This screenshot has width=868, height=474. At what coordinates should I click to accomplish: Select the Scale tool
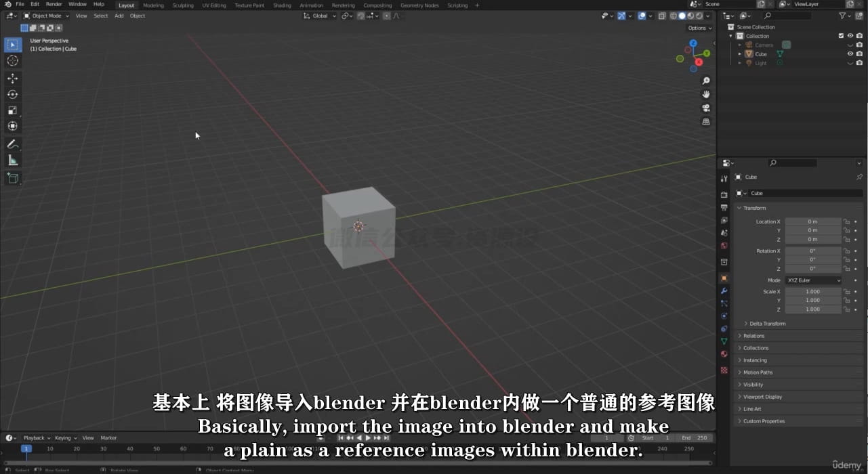click(12, 110)
